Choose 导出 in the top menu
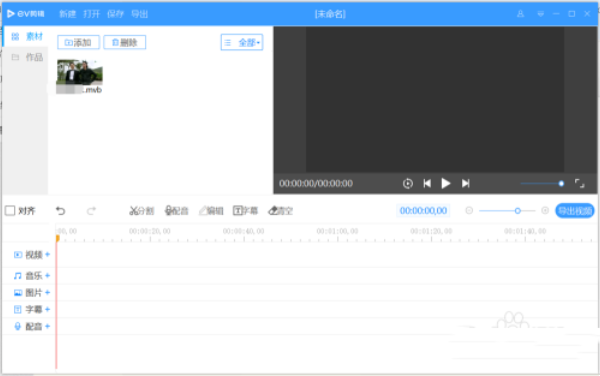 point(139,14)
